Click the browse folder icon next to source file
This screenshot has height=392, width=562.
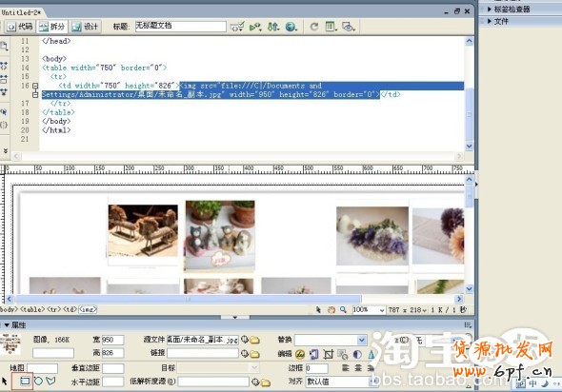(x=255, y=340)
